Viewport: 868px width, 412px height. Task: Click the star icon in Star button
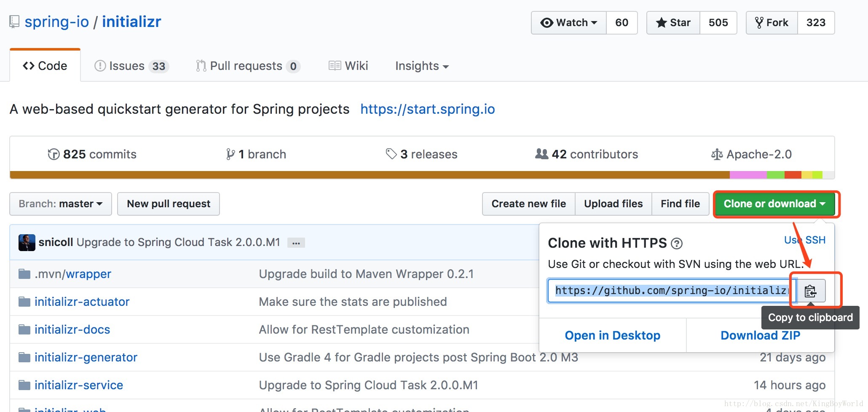[661, 23]
